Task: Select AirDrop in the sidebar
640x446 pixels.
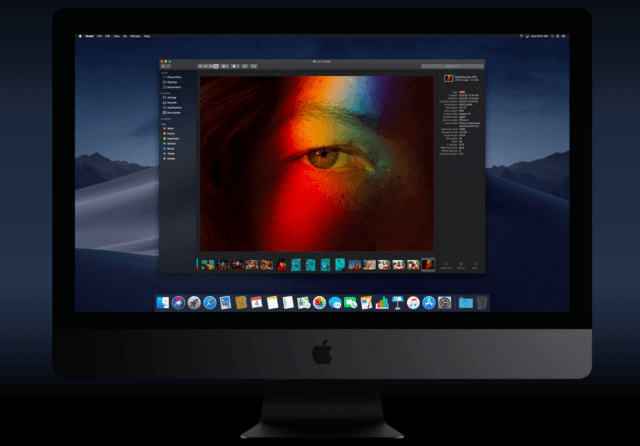Action: coord(172,97)
